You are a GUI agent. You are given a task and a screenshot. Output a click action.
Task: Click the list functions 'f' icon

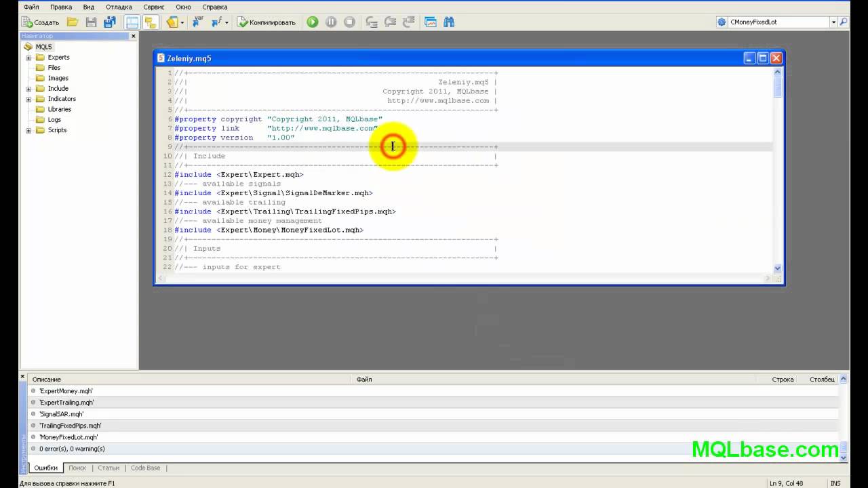click(216, 22)
